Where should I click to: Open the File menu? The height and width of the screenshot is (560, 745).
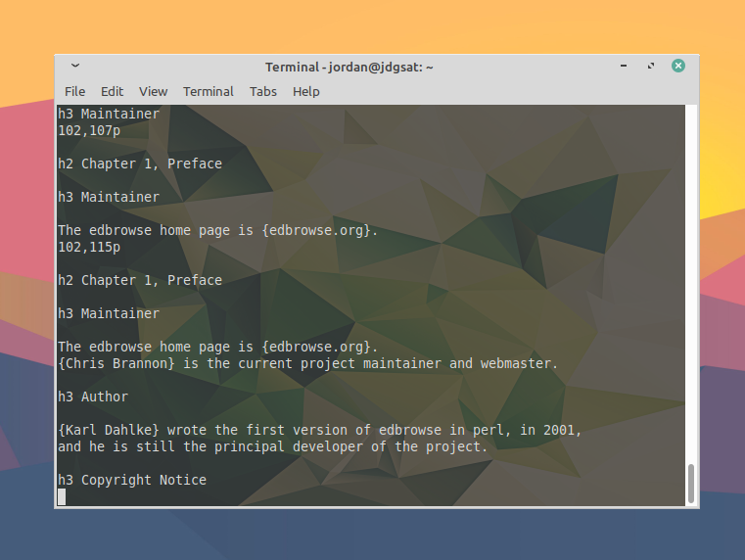(x=74, y=91)
